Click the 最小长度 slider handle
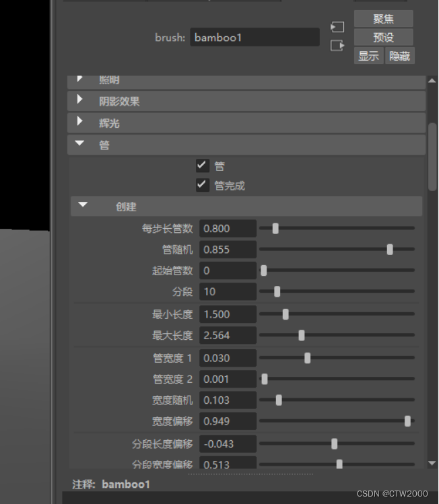This screenshot has height=504, width=439. click(x=285, y=314)
